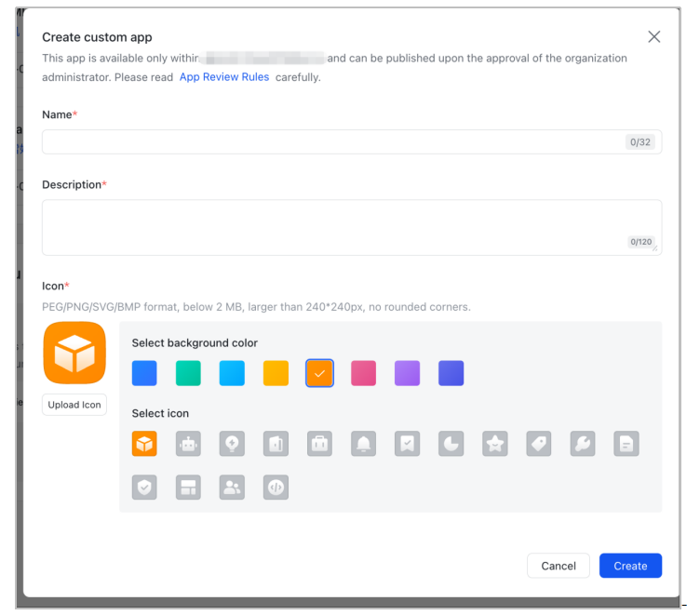Select the bell notification icon

pyautogui.click(x=363, y=444)
